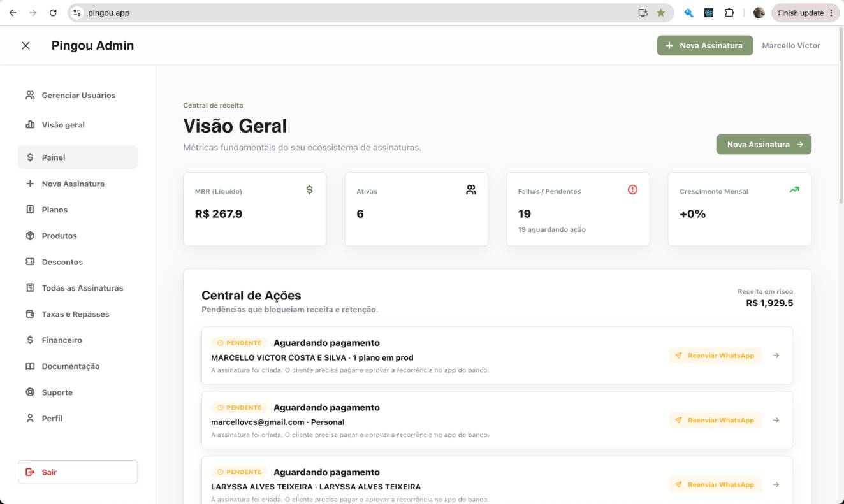Viewport: 844px width, 504px height.
Task: Click the Painel dollar sign icon
Action: tap(30, 157)
